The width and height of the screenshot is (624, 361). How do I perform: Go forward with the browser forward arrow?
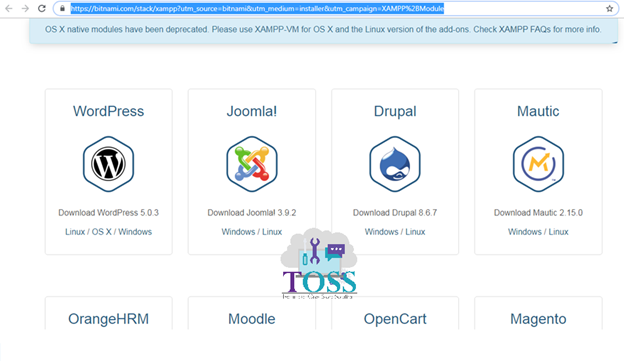pos(25,8)
